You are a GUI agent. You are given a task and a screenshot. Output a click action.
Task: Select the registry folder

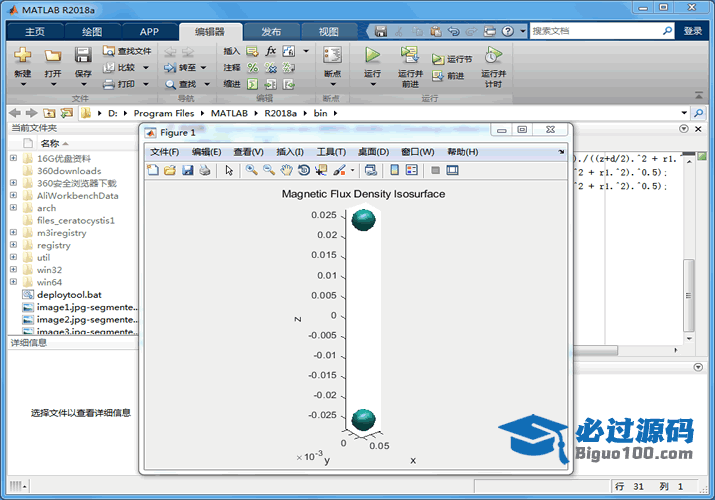coord(54,245)
